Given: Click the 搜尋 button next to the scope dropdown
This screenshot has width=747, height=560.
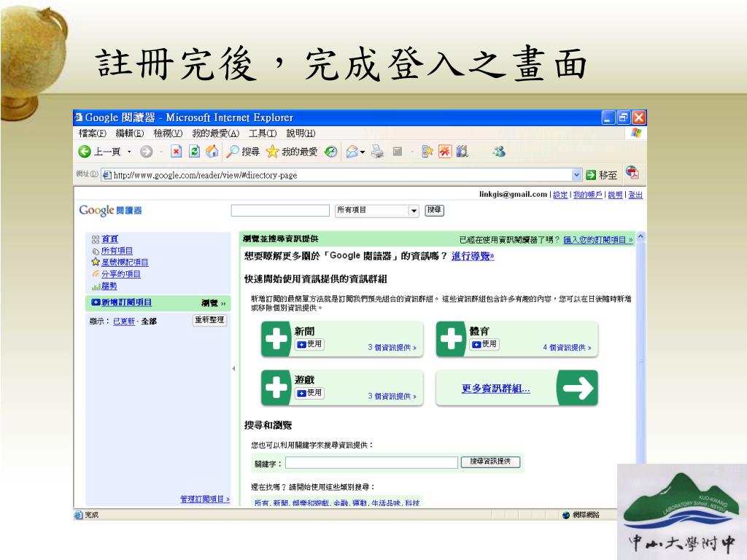Looking at the screenshot, I should (x=434, y=210).
